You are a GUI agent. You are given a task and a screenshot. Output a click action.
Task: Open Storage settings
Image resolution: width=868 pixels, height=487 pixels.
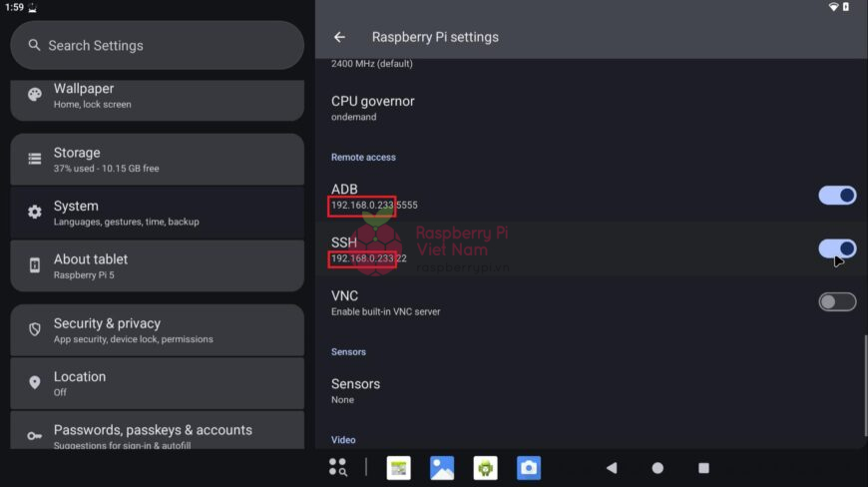pos(157,160)
